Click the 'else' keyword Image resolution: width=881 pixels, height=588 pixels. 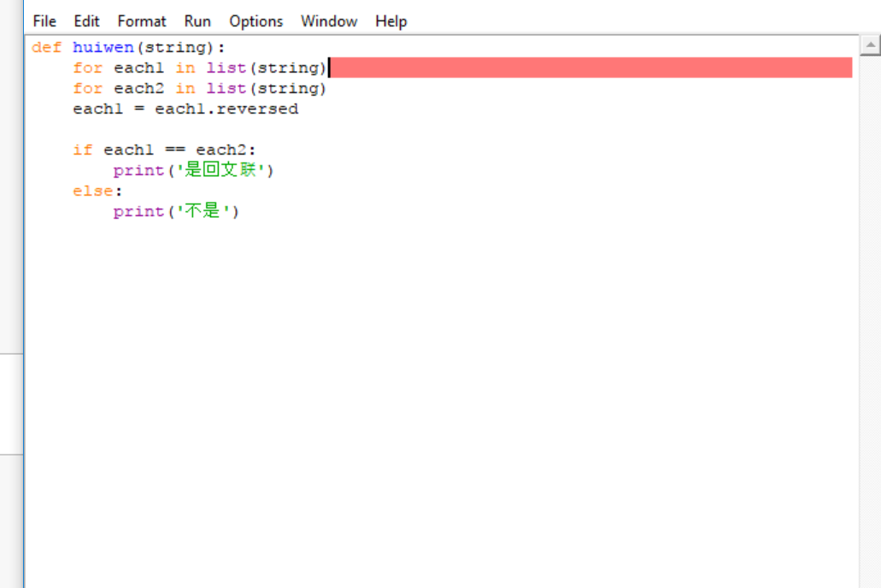click(92, 191)
